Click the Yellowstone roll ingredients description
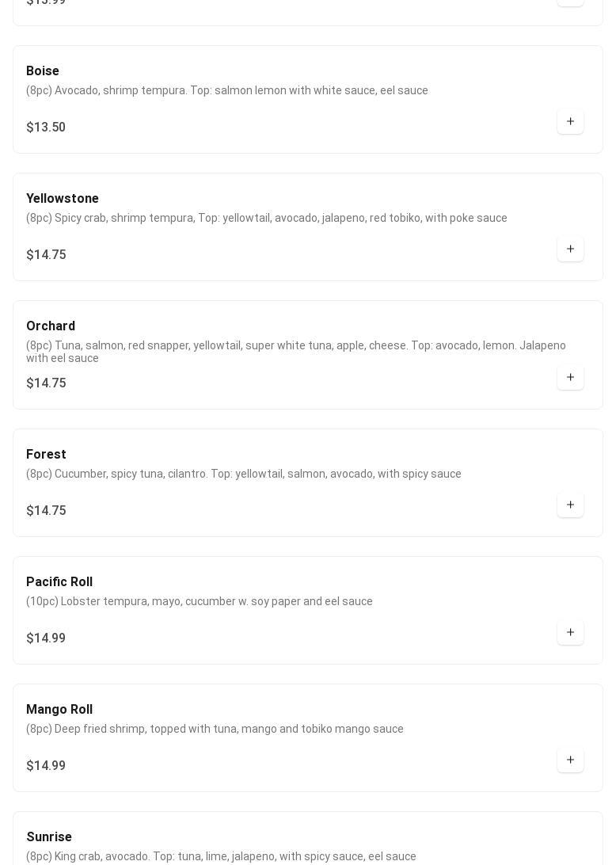 pyautogui.click(x=267, y=218)
